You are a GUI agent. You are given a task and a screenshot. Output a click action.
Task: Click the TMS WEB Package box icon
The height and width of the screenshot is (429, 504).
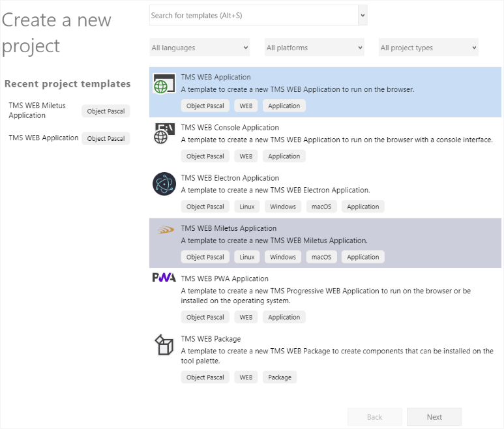coord(164,345)
